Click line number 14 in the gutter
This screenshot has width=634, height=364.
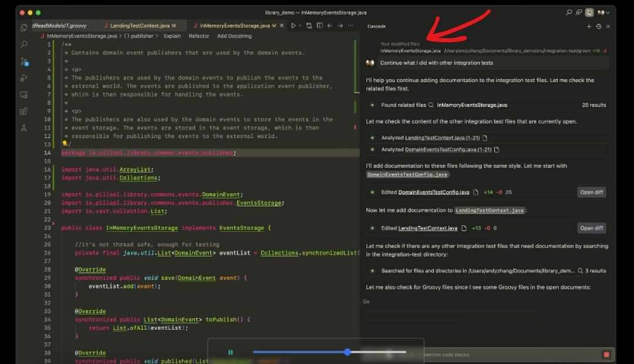[x=48, y=153]
